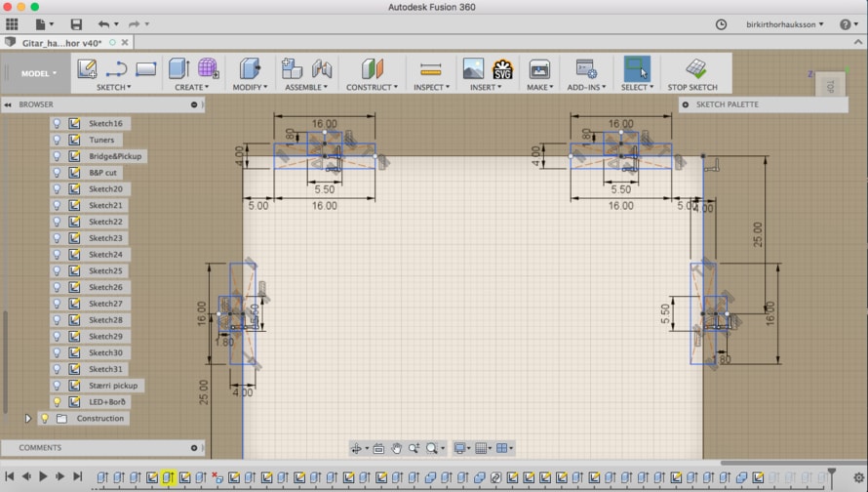
Task: Toggle visibility bulb of Sketch24
Action: pyautogui.click(x=57, y=255)
